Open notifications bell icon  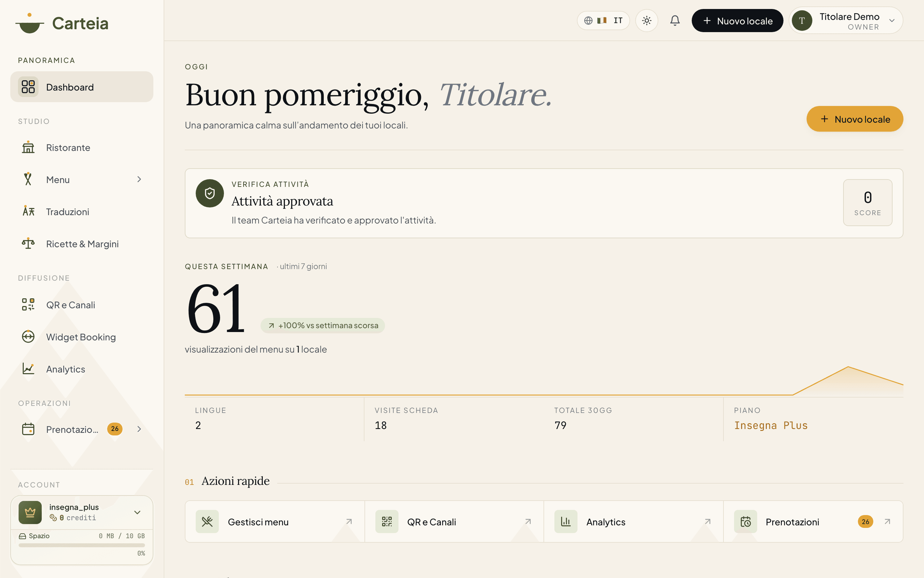(x=675, y=20)
